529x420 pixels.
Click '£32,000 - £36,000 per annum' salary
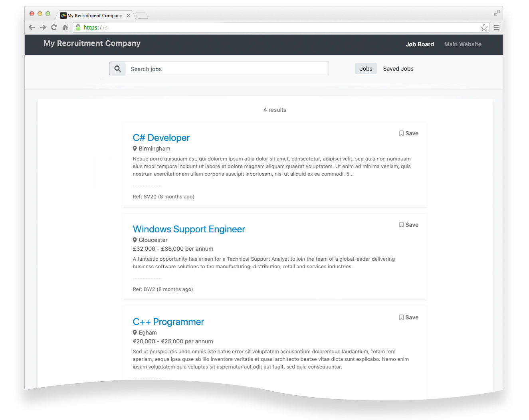click(173, 249)
